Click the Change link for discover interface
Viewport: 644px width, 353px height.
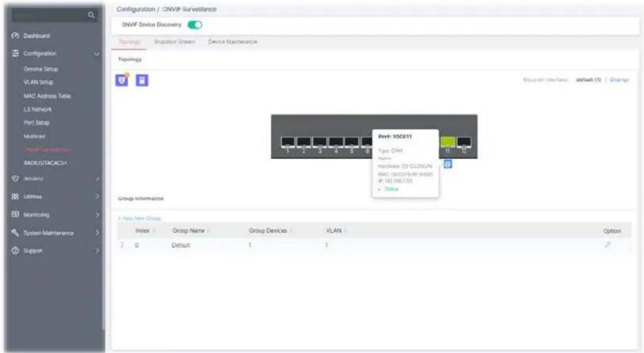tap(620, 80)
